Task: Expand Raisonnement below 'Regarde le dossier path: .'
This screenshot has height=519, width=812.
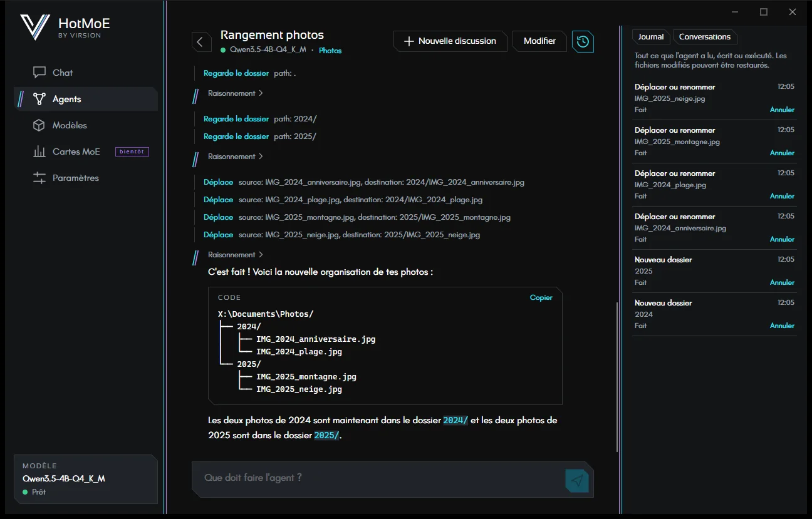Action: pos(236,93)
